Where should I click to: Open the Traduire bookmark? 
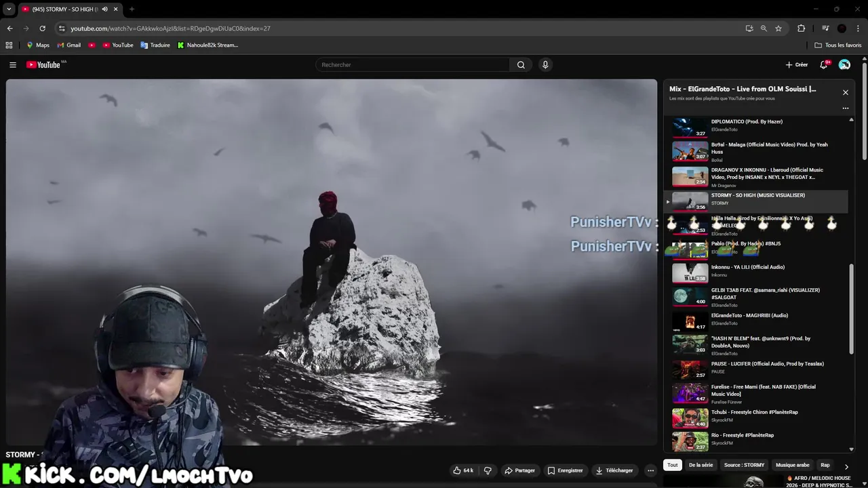pos(155,45)
